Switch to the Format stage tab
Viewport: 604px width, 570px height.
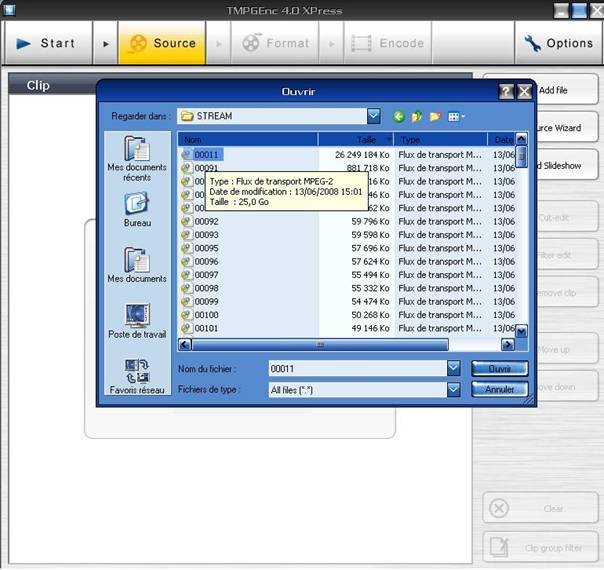pos(275,43)
